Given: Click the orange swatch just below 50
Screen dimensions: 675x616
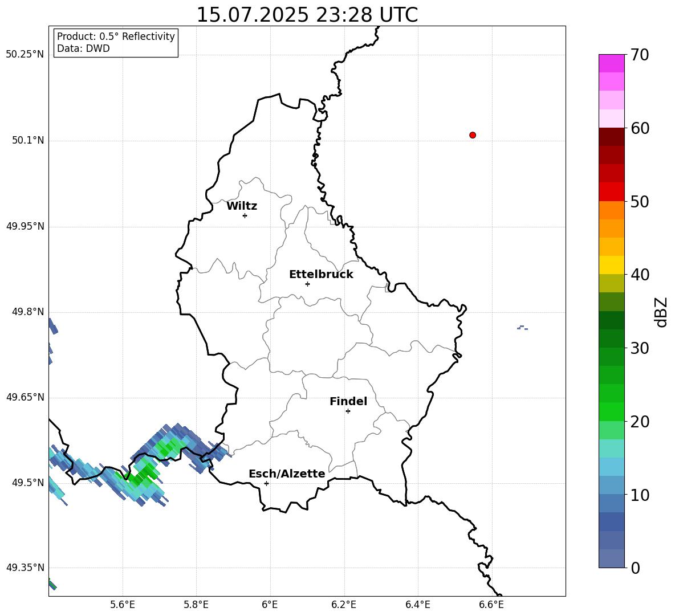Looking at the screenshot, I should tap(611, 210).
